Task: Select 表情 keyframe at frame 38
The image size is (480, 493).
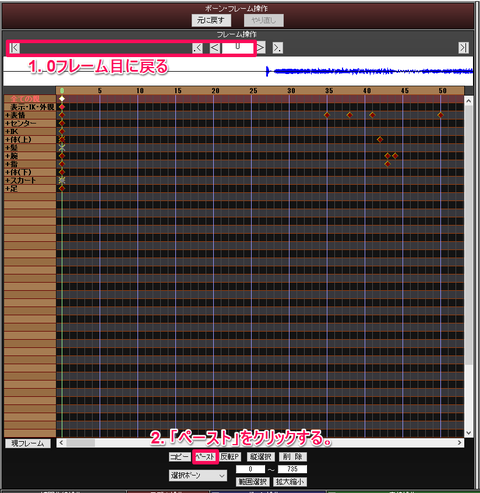Action: (x=350, y=115)
